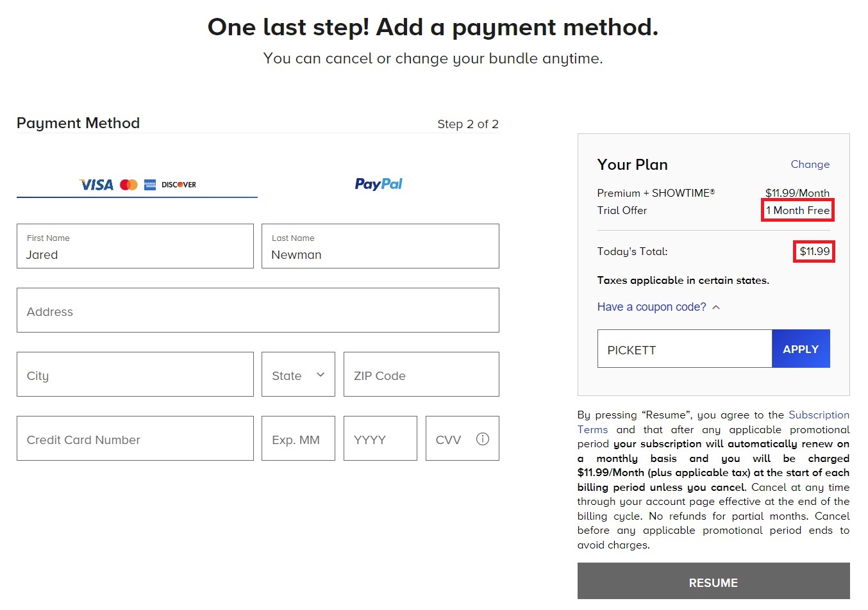Open the State dropdown

coord(298,374)
